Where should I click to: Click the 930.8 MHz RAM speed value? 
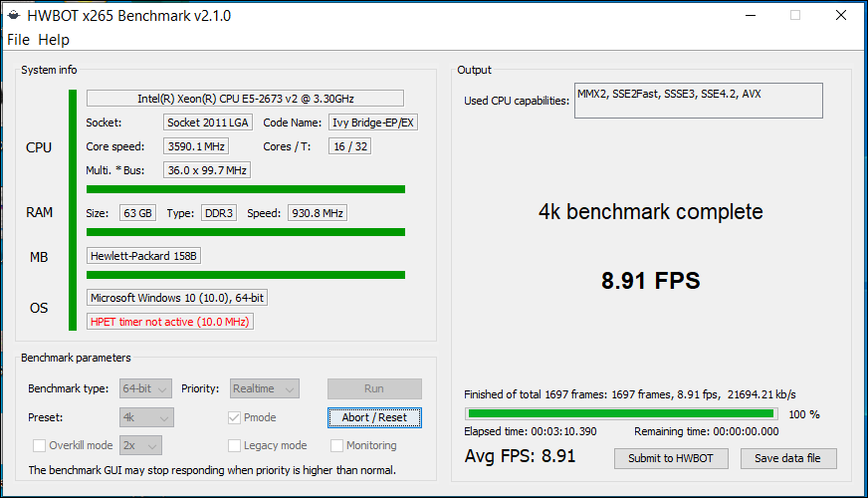click(x=318, y=213)
